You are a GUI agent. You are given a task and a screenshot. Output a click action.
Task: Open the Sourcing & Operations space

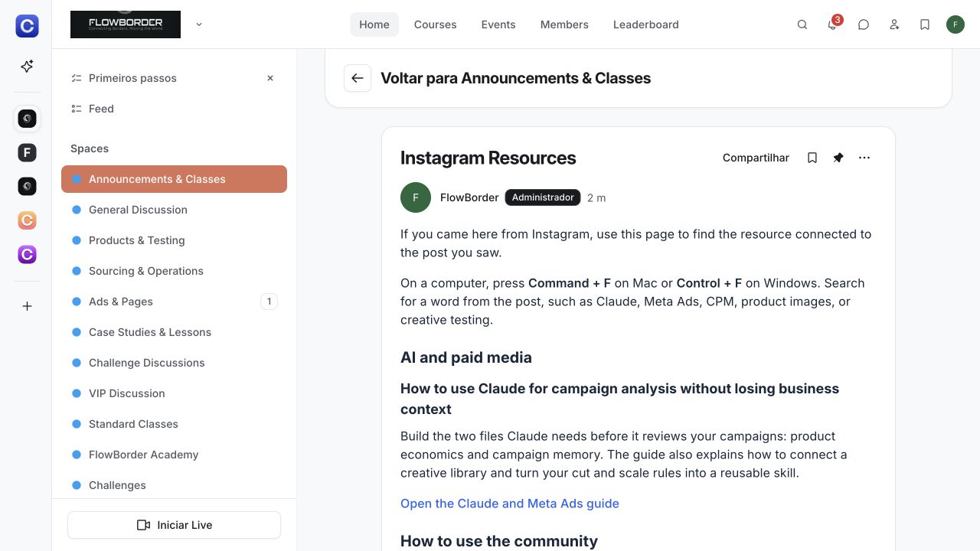tap(174, 271)
